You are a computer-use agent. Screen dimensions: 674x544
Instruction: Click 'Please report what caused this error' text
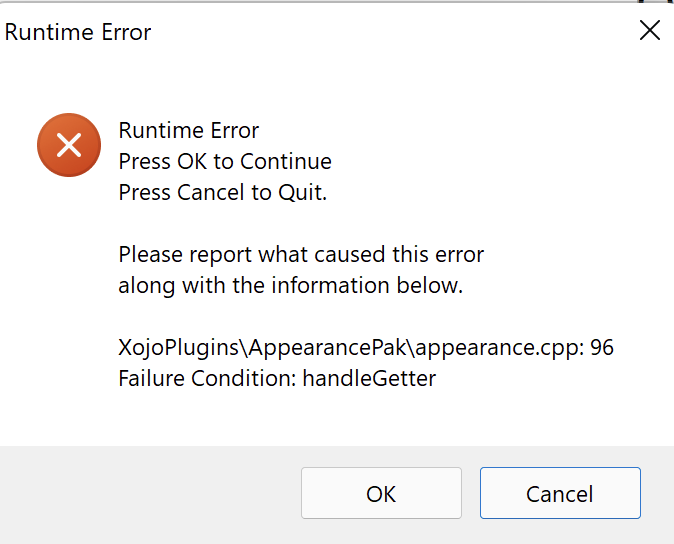click(301, 255)
